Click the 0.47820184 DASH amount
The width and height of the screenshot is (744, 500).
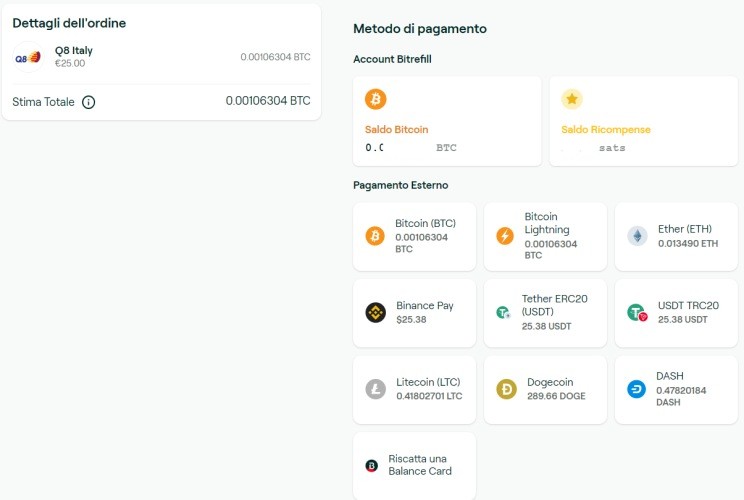[x=681, y=396]
